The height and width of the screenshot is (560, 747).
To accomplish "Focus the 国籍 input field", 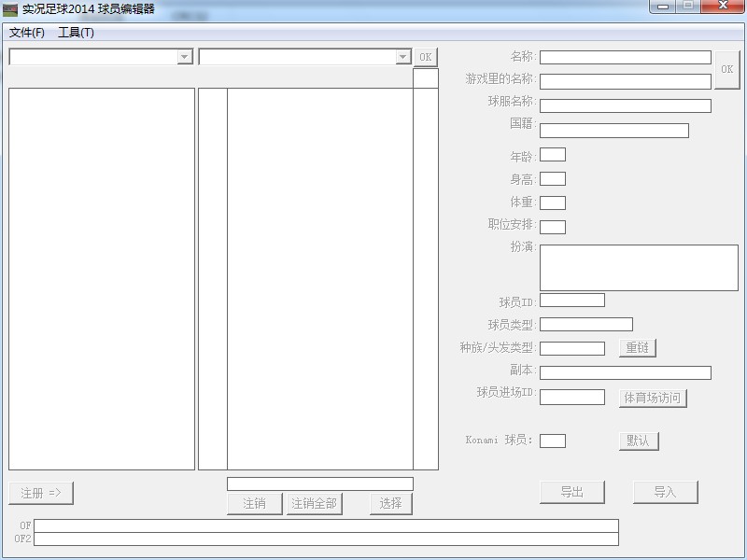I will (x=614, y=131).
